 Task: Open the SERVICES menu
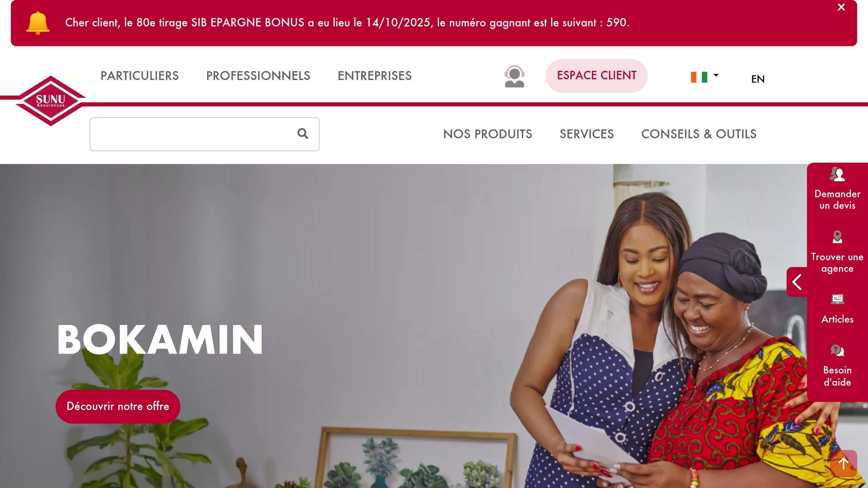pyautogui.click(x=587, y=134)
